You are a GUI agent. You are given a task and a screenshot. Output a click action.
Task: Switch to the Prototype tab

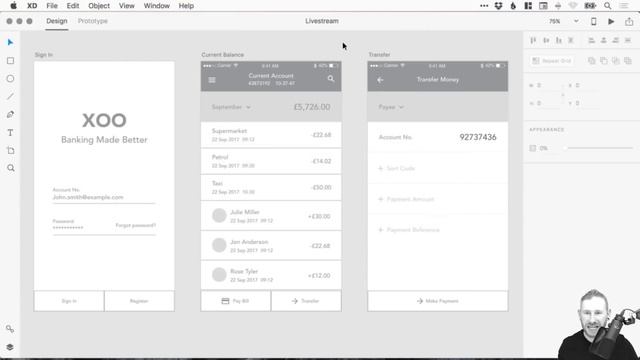tap(93, 21)
